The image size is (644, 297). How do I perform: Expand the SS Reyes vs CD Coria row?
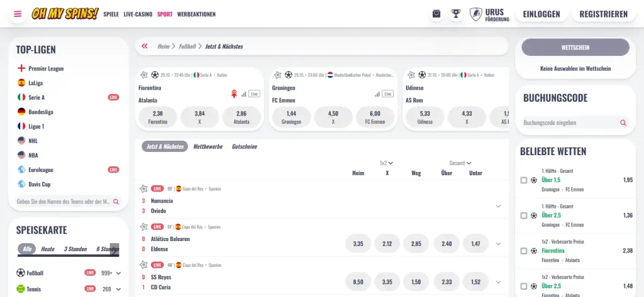(498, 282)
